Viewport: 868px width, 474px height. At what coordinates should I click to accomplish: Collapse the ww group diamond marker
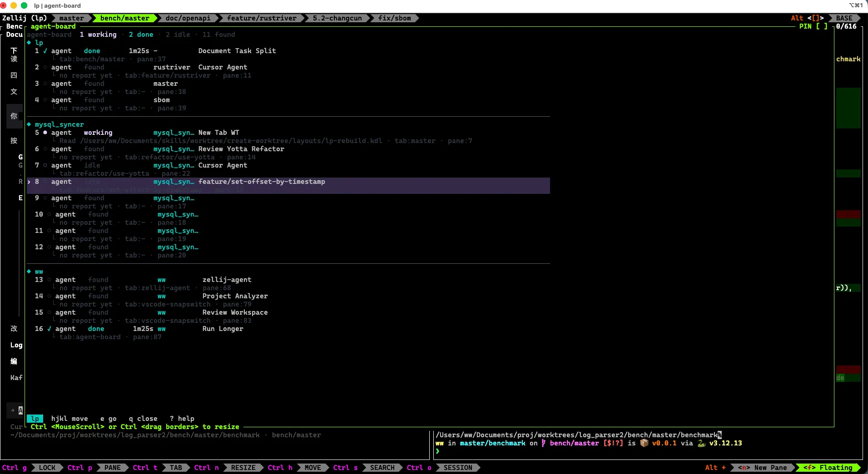(x=29, y=272)
